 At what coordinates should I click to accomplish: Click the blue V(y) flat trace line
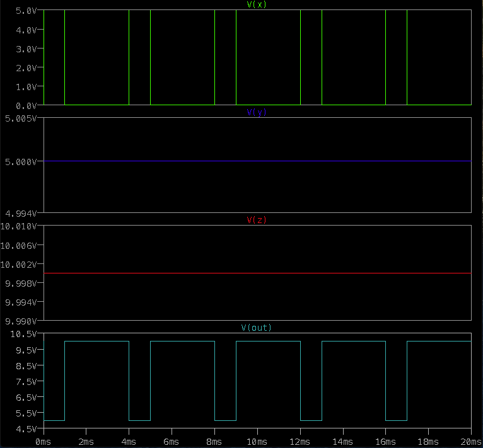257,161
